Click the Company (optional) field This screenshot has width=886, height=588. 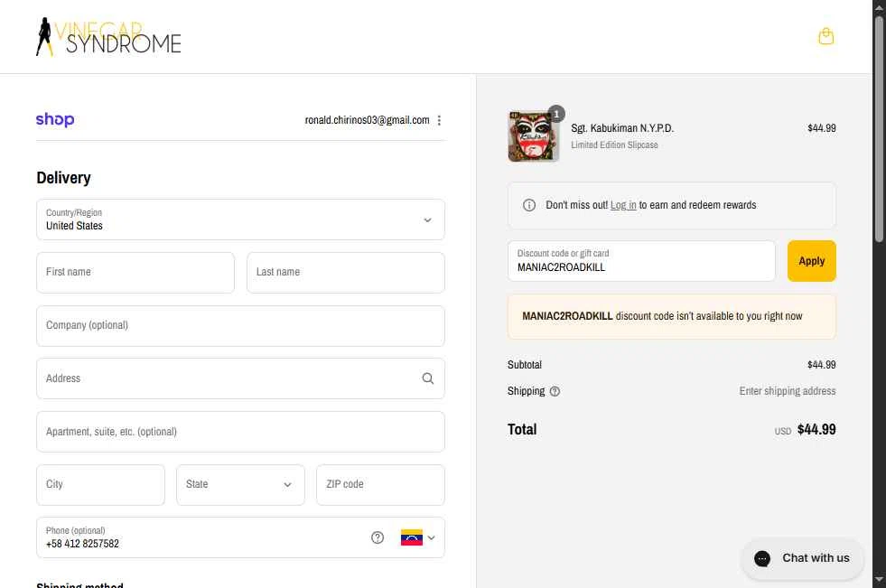[241, 326]
